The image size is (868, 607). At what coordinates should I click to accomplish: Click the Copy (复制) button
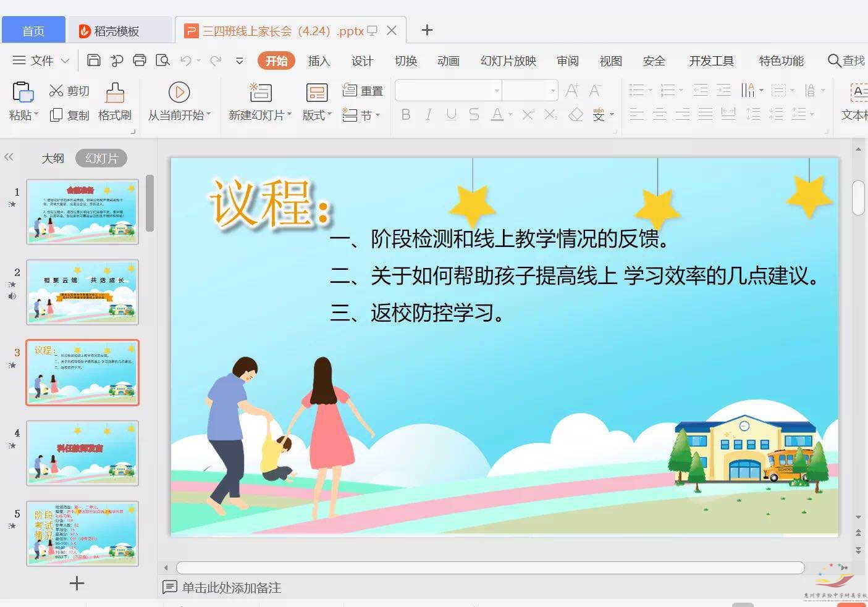tap(70, 115)
